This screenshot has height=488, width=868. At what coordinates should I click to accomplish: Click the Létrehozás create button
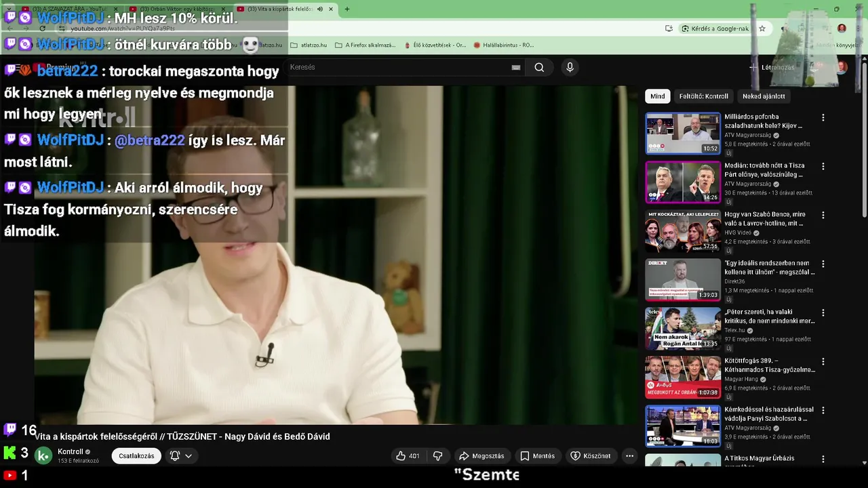pyautogui.click(x=772, y=67)
